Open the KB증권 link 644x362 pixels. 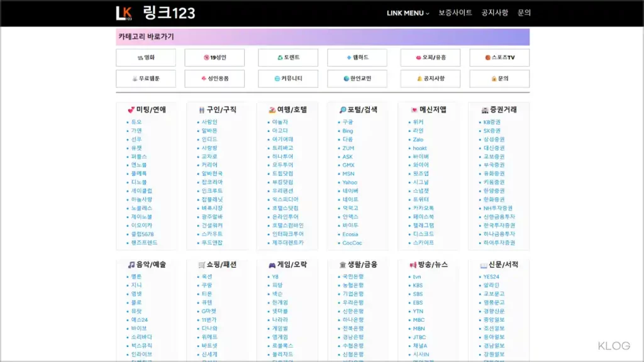492,123
